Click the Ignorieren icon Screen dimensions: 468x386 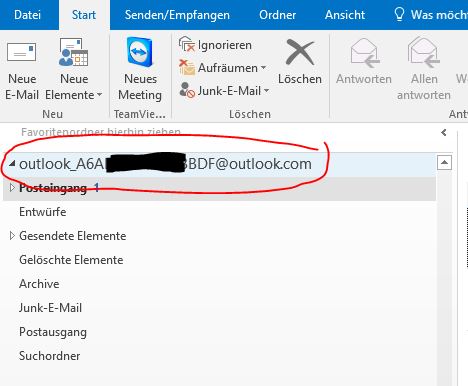tap(187, 44)
